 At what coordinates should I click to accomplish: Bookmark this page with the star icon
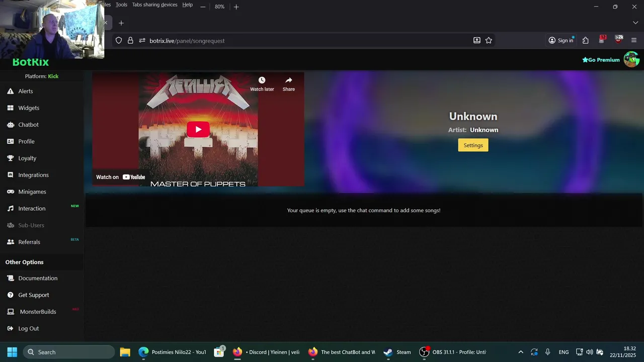[489, 40]
